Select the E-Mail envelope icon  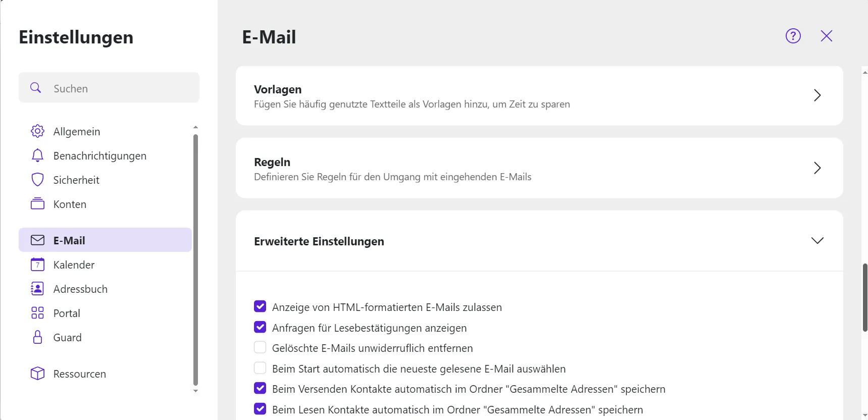(x=37, y=240)
